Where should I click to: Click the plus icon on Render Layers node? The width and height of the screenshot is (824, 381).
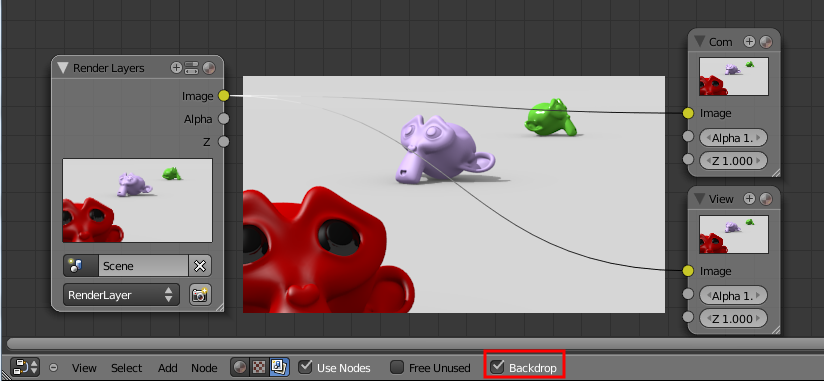(176, 68)
